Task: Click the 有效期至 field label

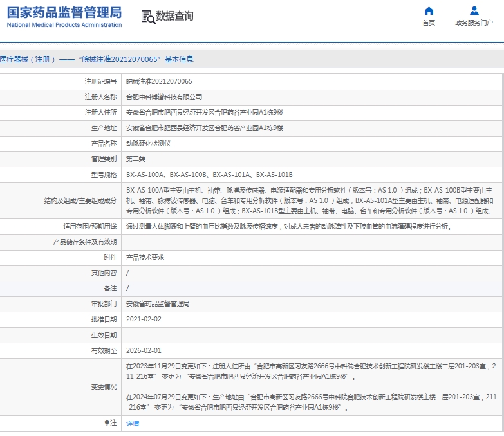Action: [x=104, y=350]
